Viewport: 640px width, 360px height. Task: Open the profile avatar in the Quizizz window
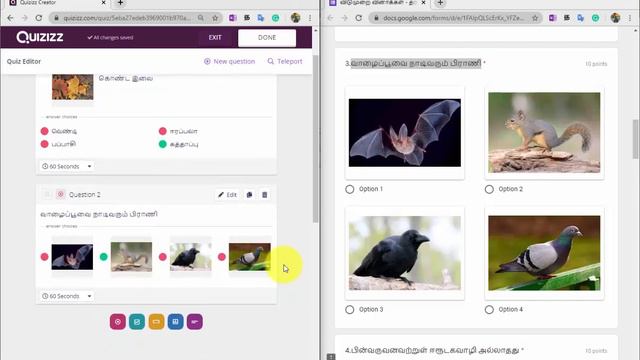point(296,18)
